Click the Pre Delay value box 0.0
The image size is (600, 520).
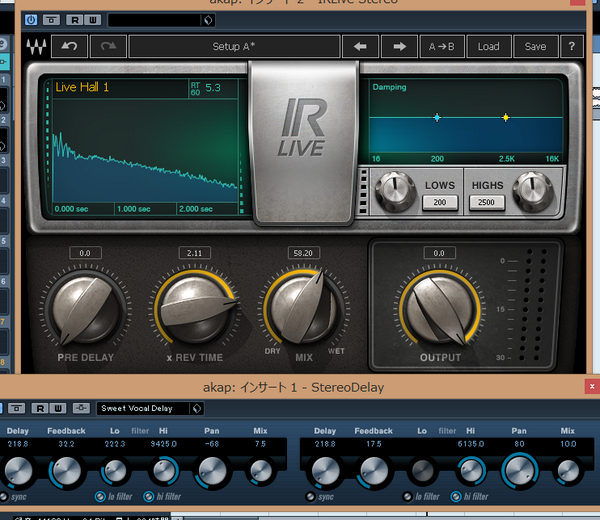[x=85, y=253]
